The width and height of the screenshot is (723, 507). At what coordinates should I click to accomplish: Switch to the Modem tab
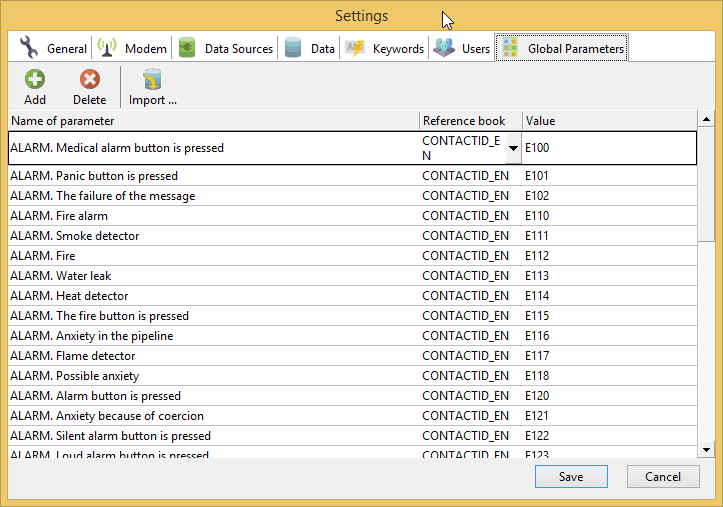pos(132,48)
